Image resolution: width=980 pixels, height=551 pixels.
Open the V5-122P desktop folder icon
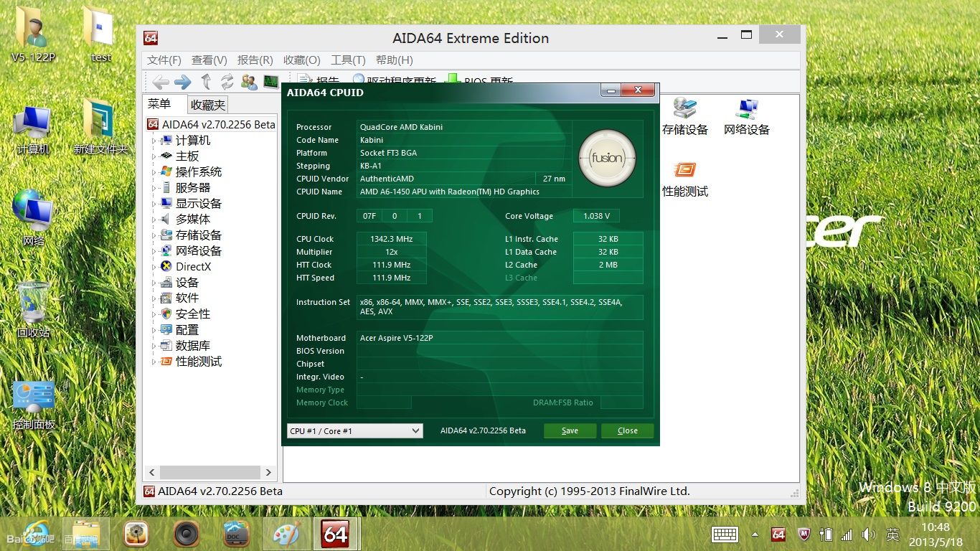coord(33,34)
